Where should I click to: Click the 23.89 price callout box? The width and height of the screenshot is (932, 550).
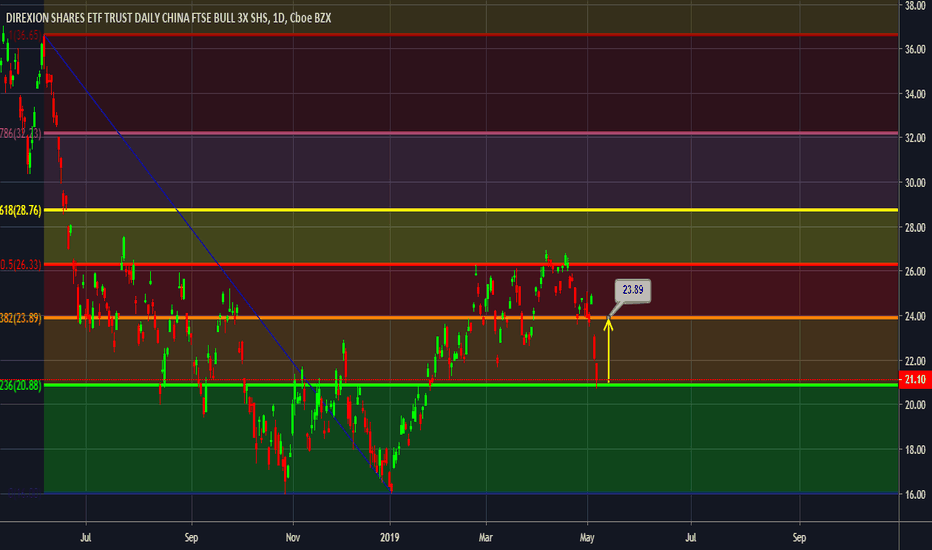(x=632, y=290)
